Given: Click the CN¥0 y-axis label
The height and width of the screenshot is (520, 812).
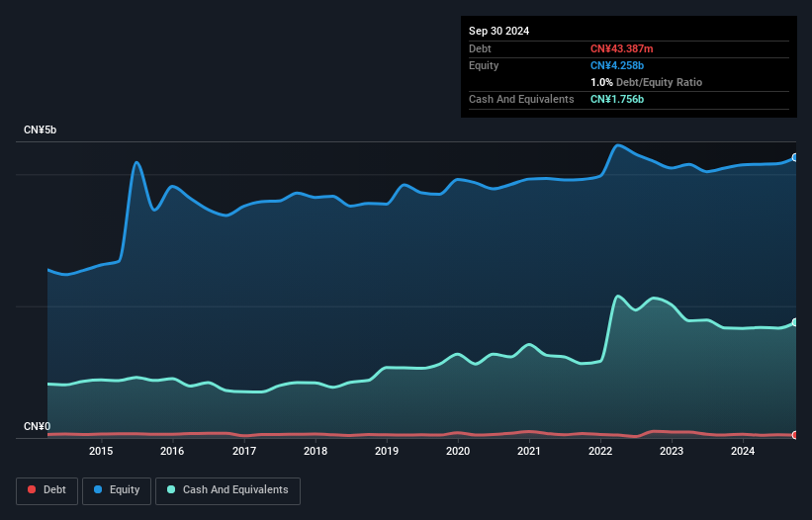Looking at the screenshot, I should (38, 426).
